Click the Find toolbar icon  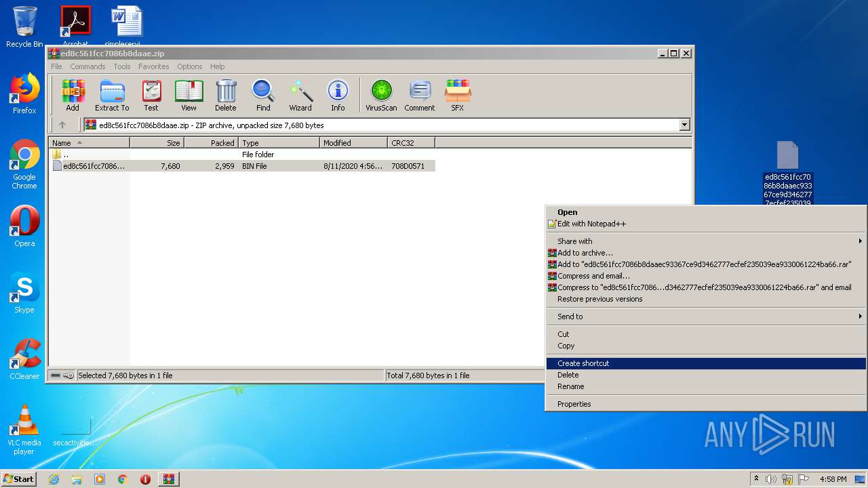tap(263, 95)
